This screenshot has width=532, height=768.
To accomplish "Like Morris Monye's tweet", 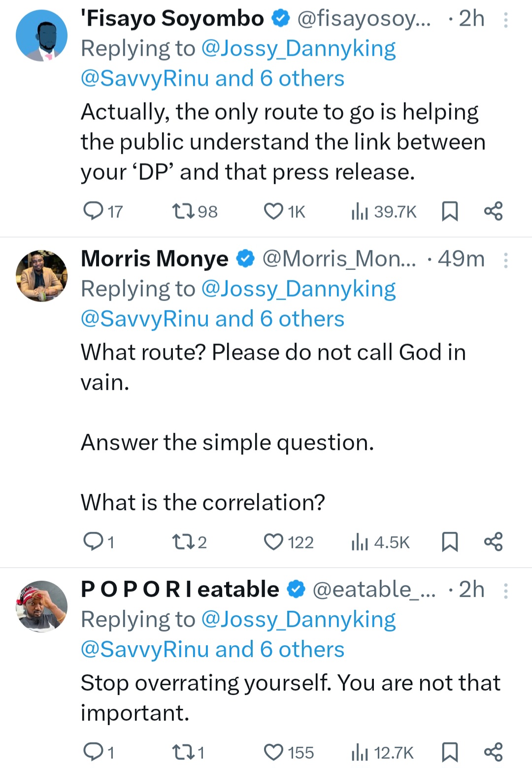I will click(x=273, y=542).
